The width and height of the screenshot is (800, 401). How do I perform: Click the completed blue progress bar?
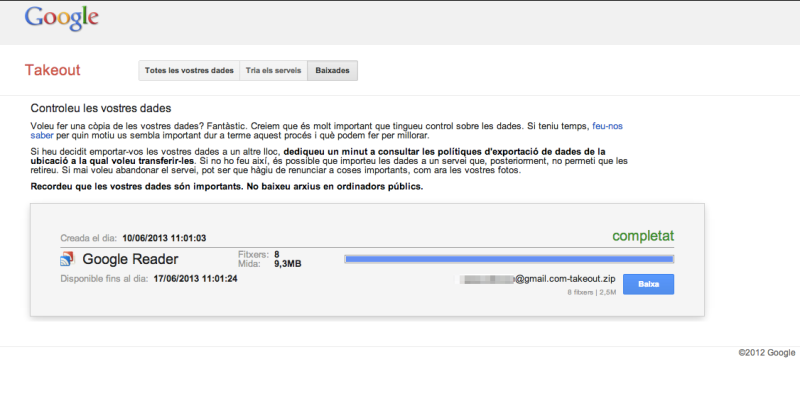click(x=509, y=259)
